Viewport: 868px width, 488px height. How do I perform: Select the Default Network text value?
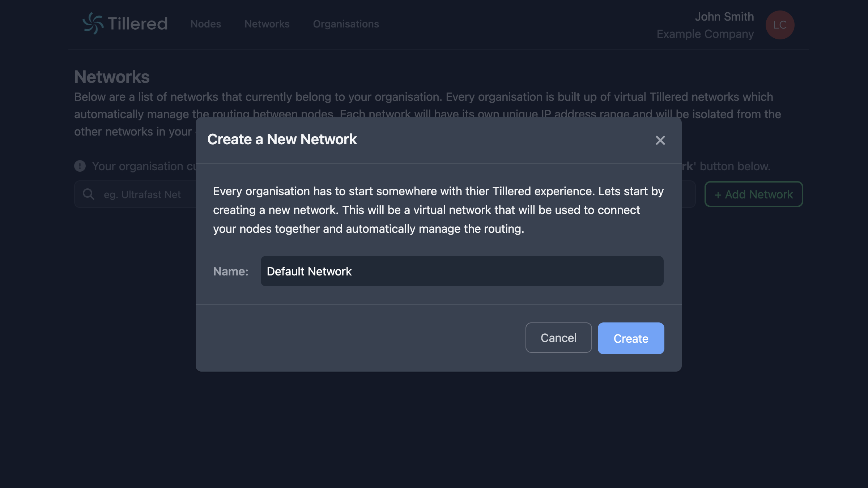coord(309,271)
